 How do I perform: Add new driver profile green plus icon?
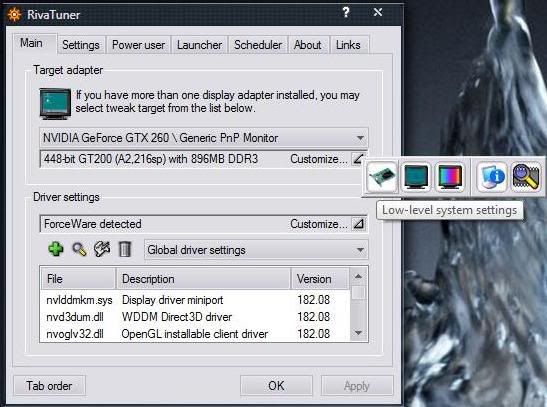[x=56, y=249]
